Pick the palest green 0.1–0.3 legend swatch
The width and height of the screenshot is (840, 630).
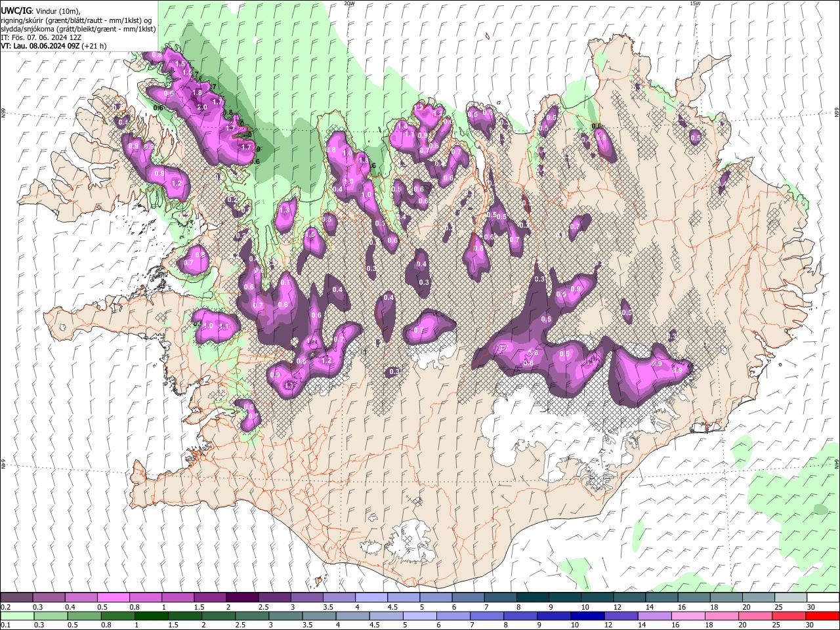point(17,616)
